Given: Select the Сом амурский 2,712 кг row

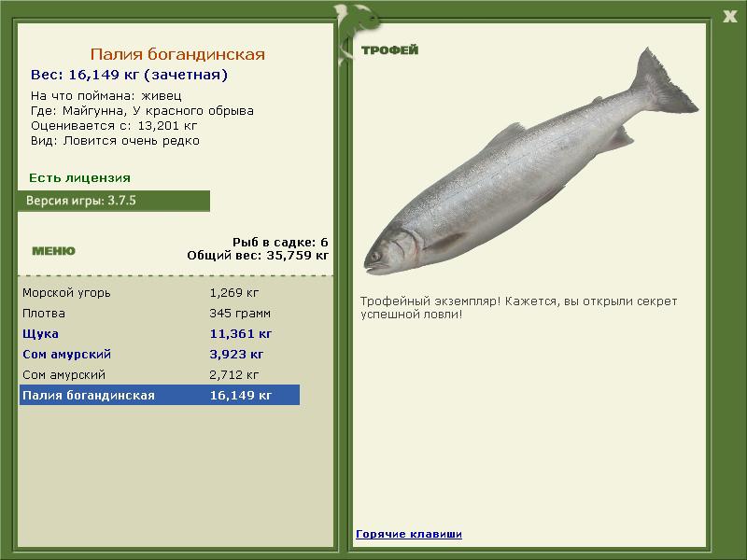Looking at the screenshot, I should [x=160, y=375].
